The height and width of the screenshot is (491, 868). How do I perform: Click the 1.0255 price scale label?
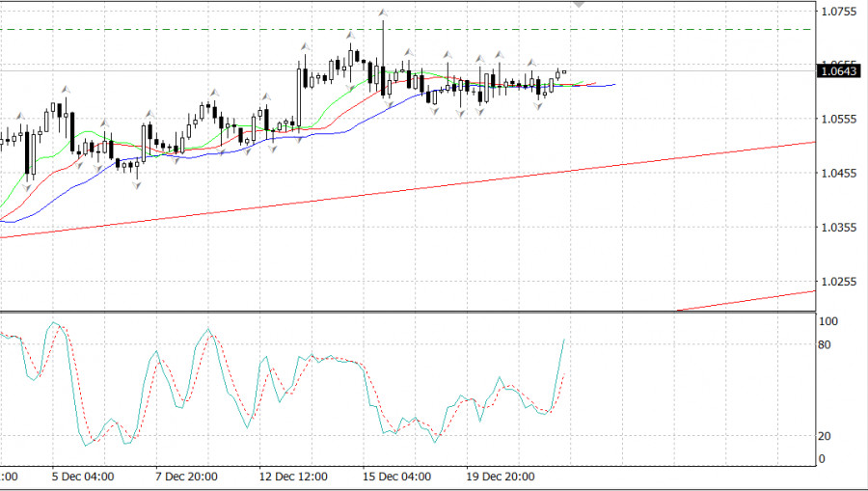838,282
